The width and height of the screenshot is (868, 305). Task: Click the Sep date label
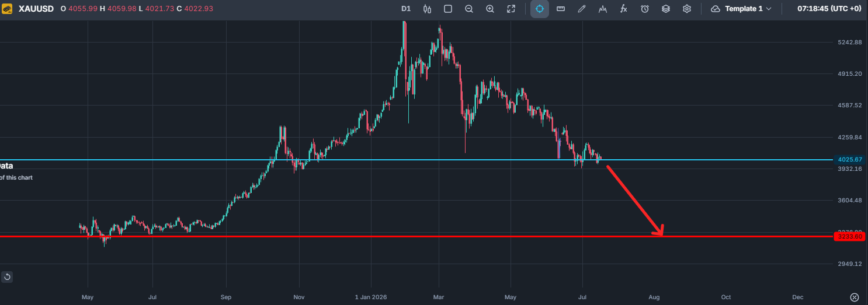(x=226, y=297)
